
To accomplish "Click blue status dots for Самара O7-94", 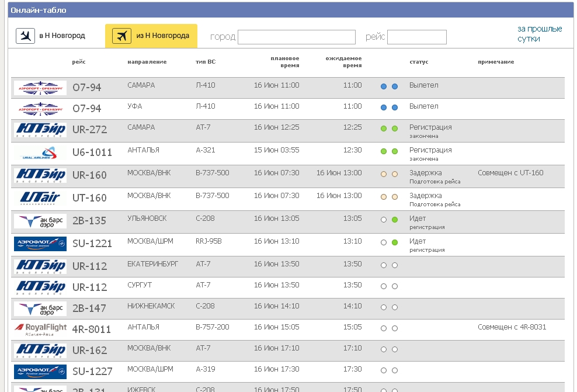I will pos(389,86).
